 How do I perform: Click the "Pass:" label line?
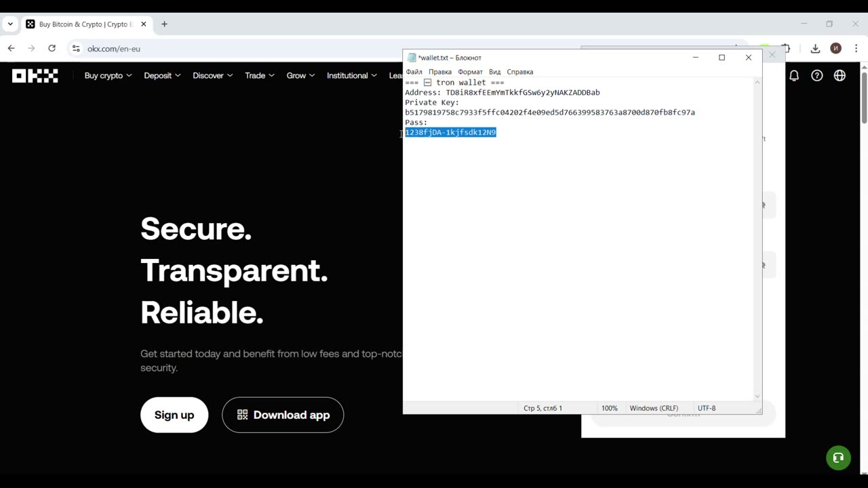click(416, 123)
